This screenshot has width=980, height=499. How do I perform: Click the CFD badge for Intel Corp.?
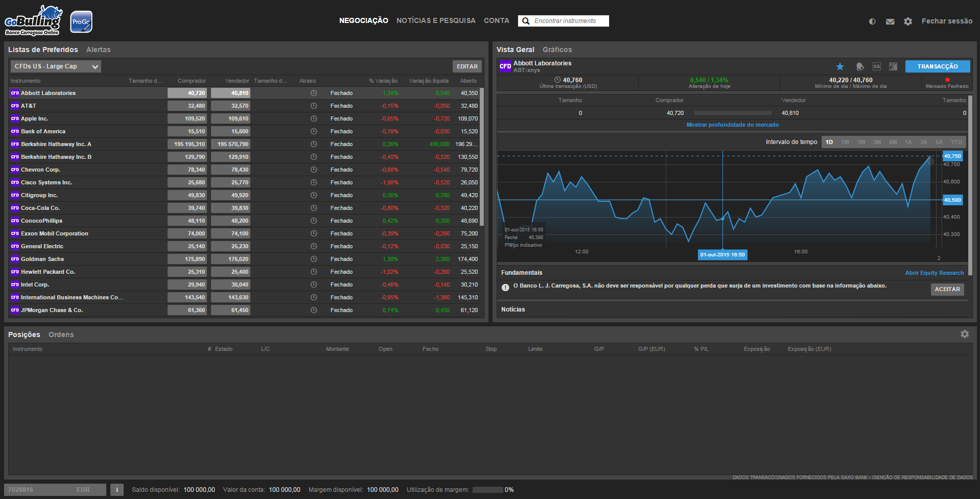click(15, 284)
